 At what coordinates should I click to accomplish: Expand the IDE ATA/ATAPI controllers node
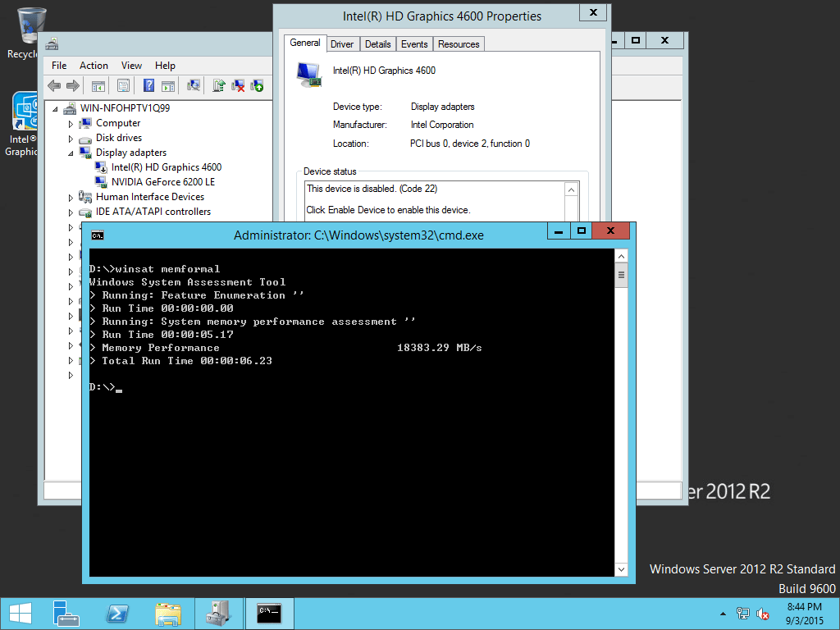tap(71, 212)
